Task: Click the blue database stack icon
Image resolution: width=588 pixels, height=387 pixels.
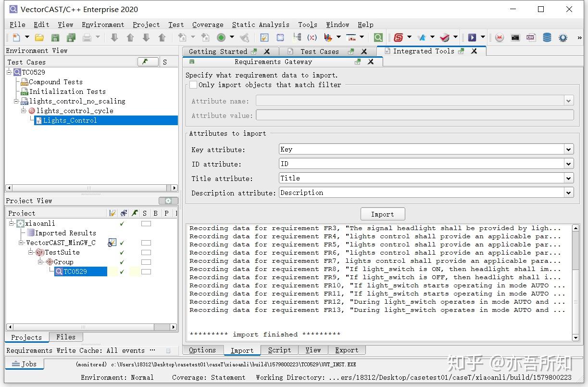Action: (547, 38)
